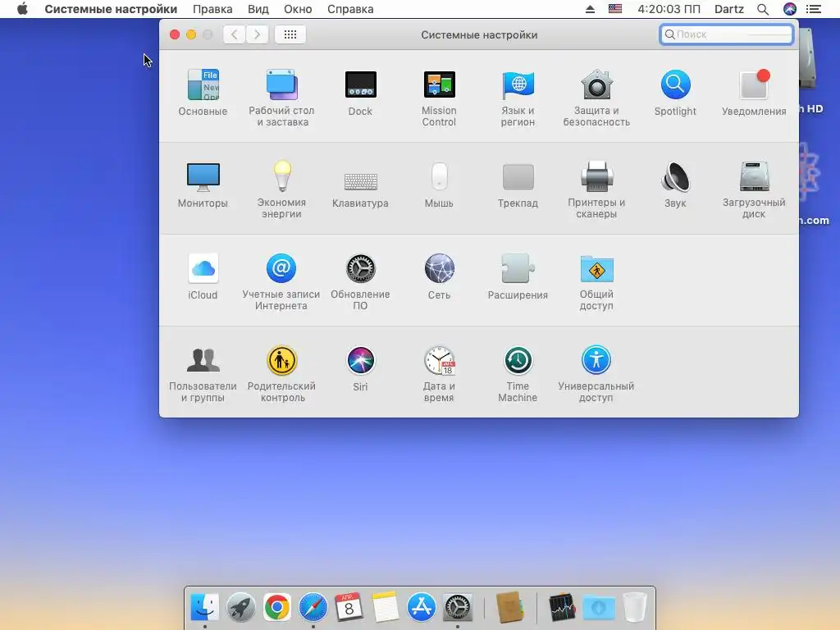Click the show all grid button
Viewport: 840px width, 630px height.
pos(290,34)
